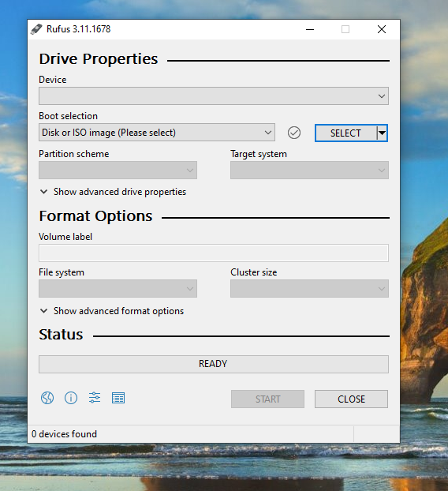448x491 pixels.
Task: Expand Show advanced drive properties
Action: (113, 192)
